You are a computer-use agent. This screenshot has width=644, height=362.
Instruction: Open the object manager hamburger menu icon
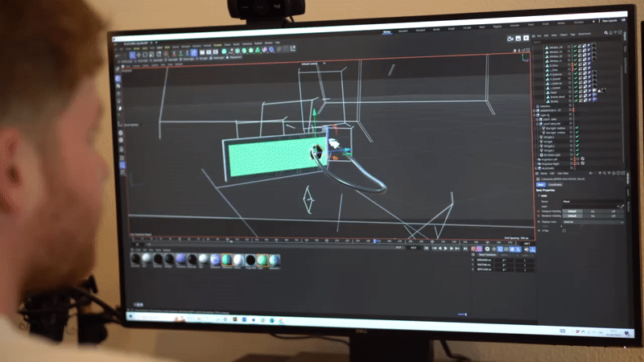click(533, 36)
